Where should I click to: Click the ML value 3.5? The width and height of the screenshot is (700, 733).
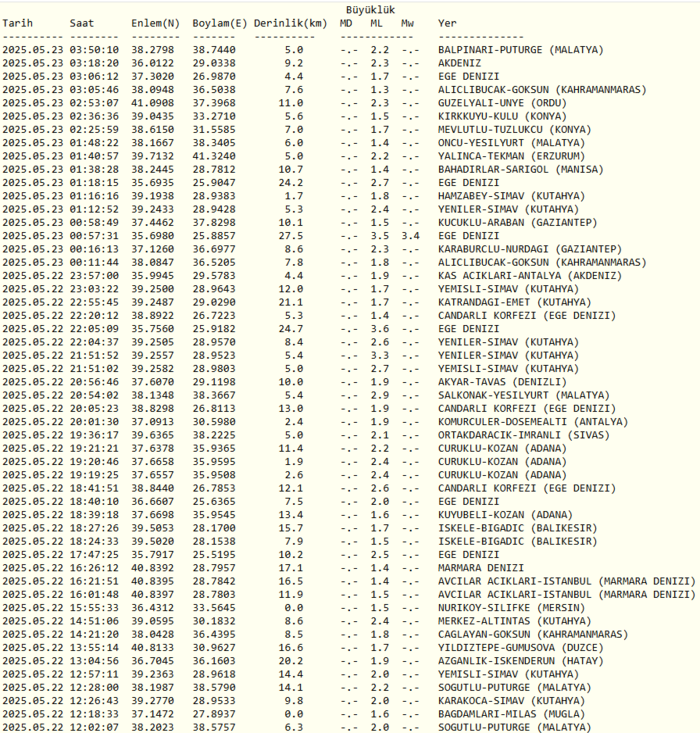click(380, 236)
